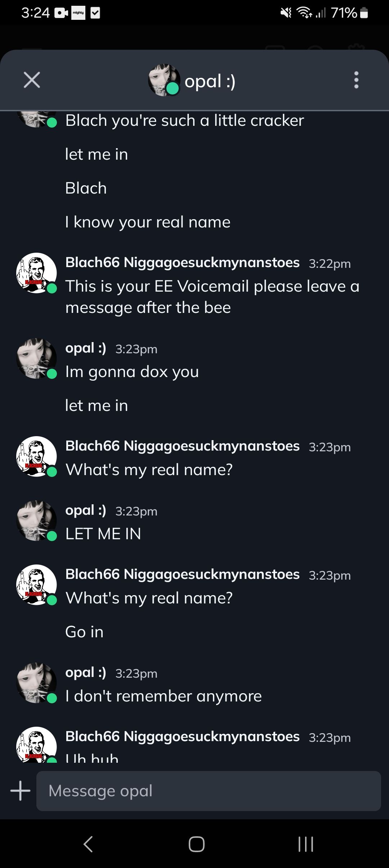Open the Android recent apps button
The height and width of the screenshot is (868, 389).
306,844
